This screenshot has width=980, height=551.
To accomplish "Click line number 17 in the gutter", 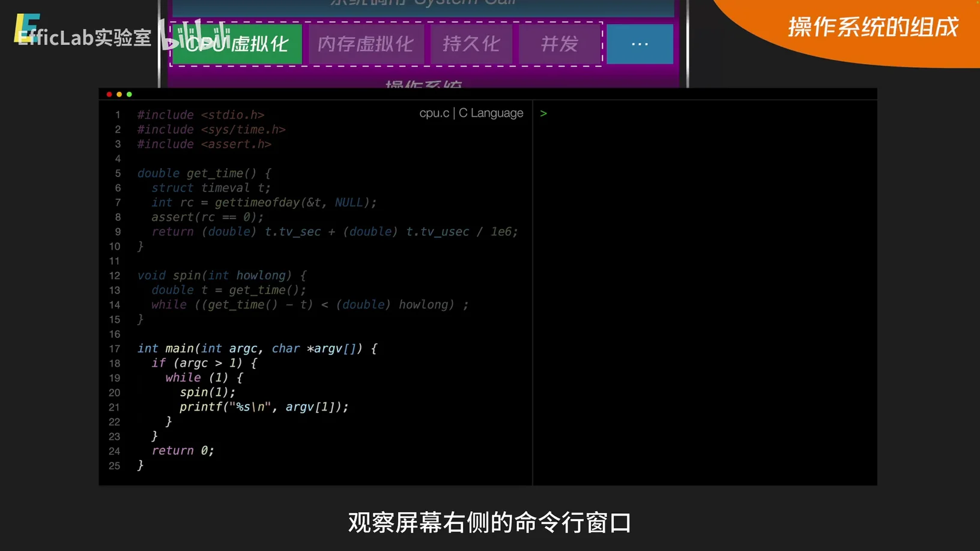I will [115, 349].
